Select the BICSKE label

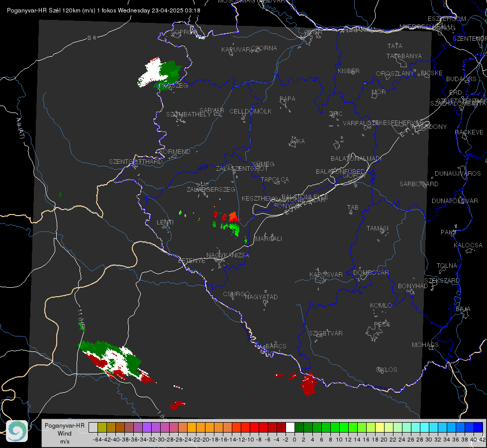(432, 73)
